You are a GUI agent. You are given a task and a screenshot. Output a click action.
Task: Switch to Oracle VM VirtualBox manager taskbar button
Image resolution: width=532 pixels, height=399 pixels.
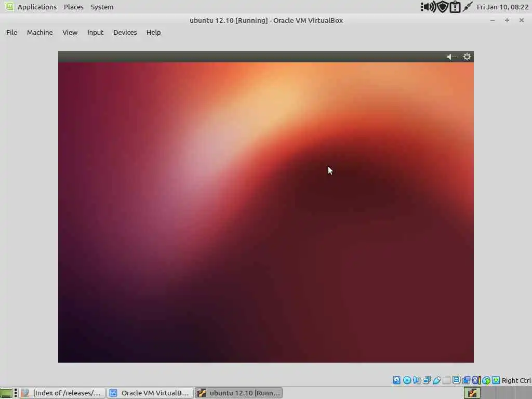tap(150, 393)
